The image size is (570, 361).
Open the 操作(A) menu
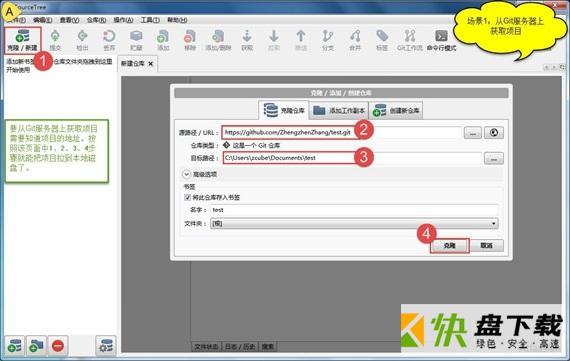[x=123, y=20]
